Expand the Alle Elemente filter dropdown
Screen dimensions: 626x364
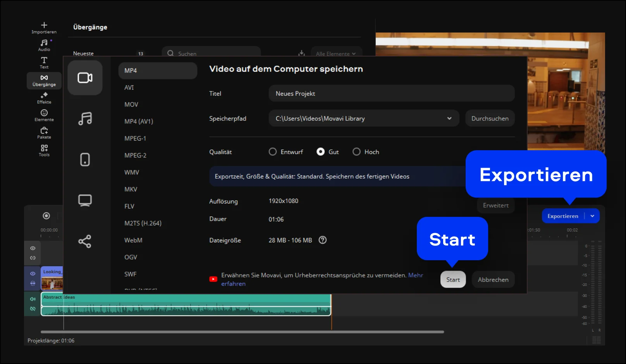336,54
